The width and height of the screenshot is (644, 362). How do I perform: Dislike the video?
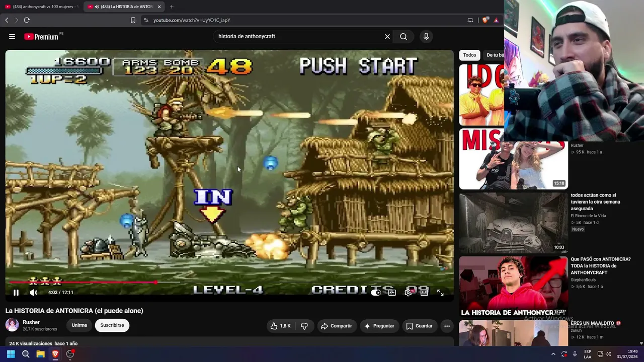click(x=304, y=326)
